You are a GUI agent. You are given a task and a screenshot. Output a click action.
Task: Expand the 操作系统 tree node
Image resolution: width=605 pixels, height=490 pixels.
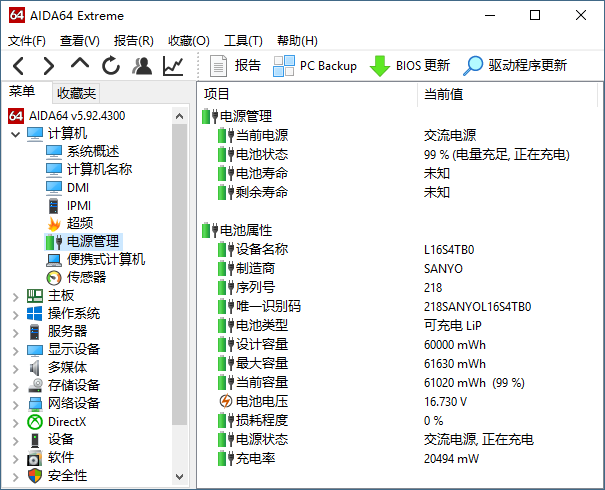[15, 314]
